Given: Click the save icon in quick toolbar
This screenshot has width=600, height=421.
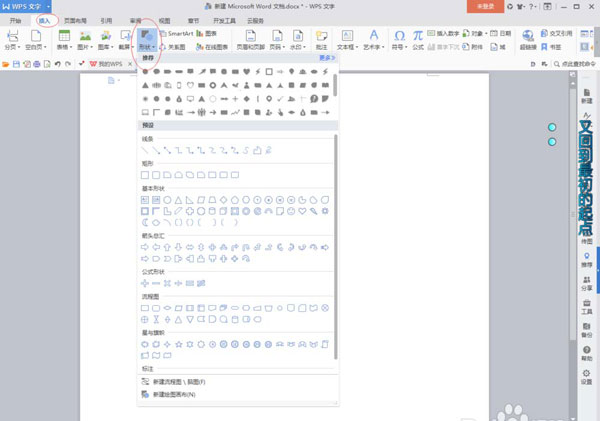Looking at the screenshot, I should pos(16,64).
